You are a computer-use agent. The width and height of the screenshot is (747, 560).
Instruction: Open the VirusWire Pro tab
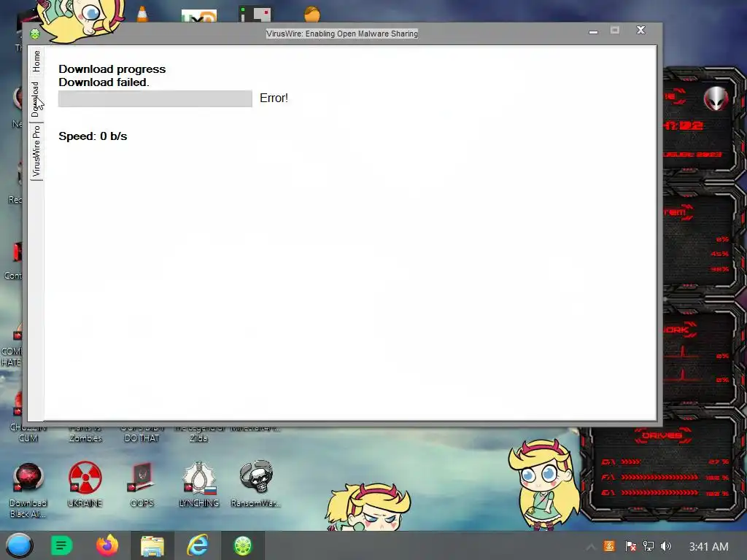[x=36, y=151]
